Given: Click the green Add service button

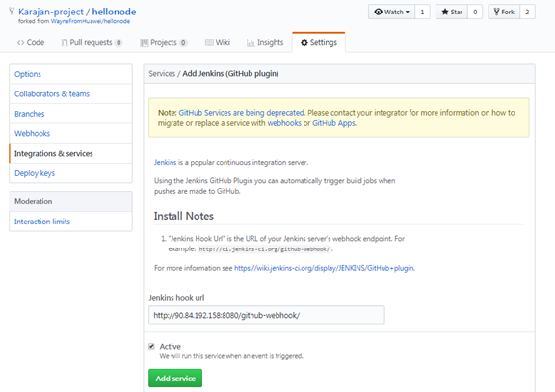Looking at the screenshot, I should [x=175, y=379].
